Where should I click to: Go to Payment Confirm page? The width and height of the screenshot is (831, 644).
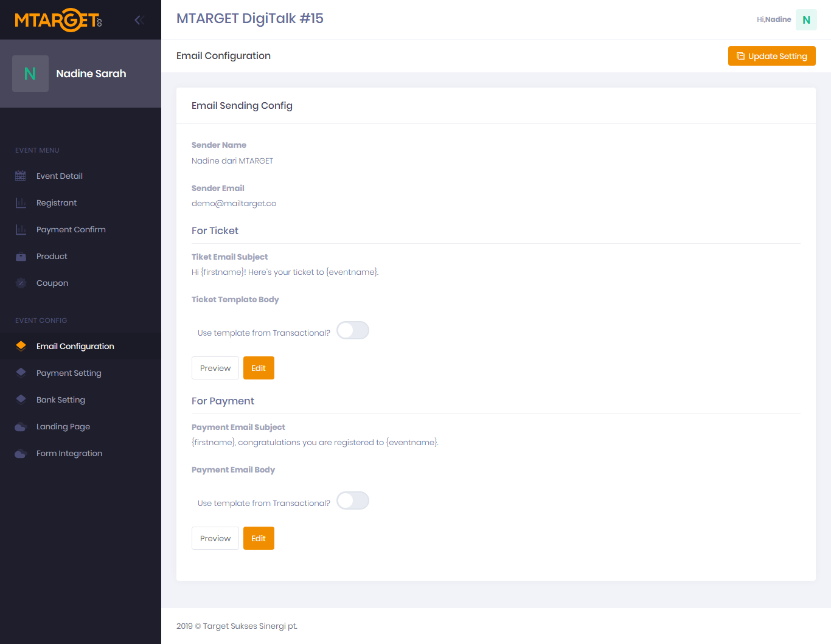(x=80, y=229)
